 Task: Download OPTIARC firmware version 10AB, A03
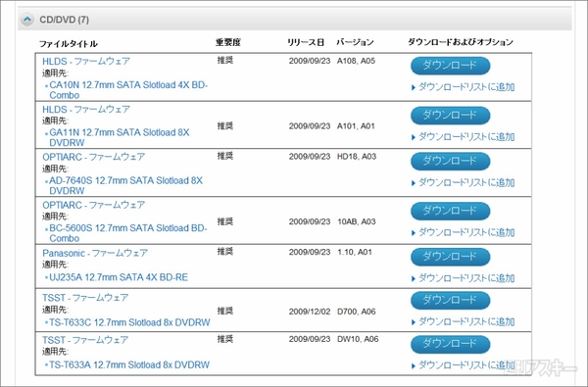pos(451,211)
